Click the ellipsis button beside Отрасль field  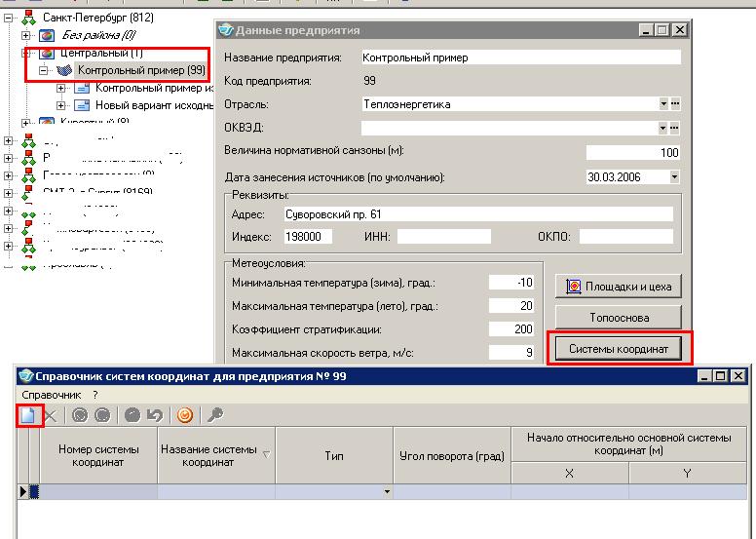point(675,103)
